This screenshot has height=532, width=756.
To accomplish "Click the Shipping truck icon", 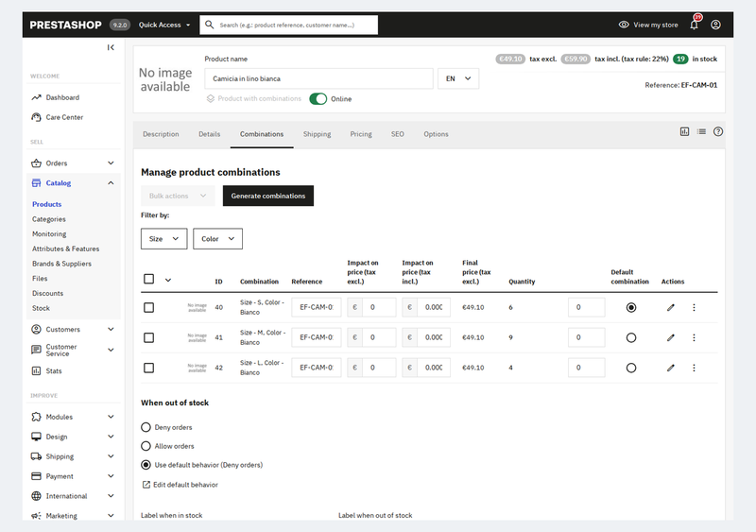I will [x=36, y=456].
